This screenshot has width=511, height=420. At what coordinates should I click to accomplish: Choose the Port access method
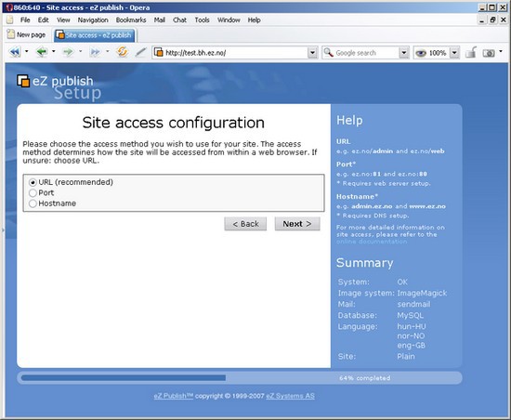33,193
